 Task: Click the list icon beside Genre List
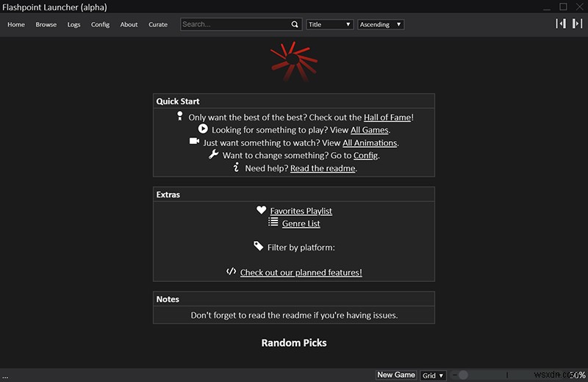point(273,223)
